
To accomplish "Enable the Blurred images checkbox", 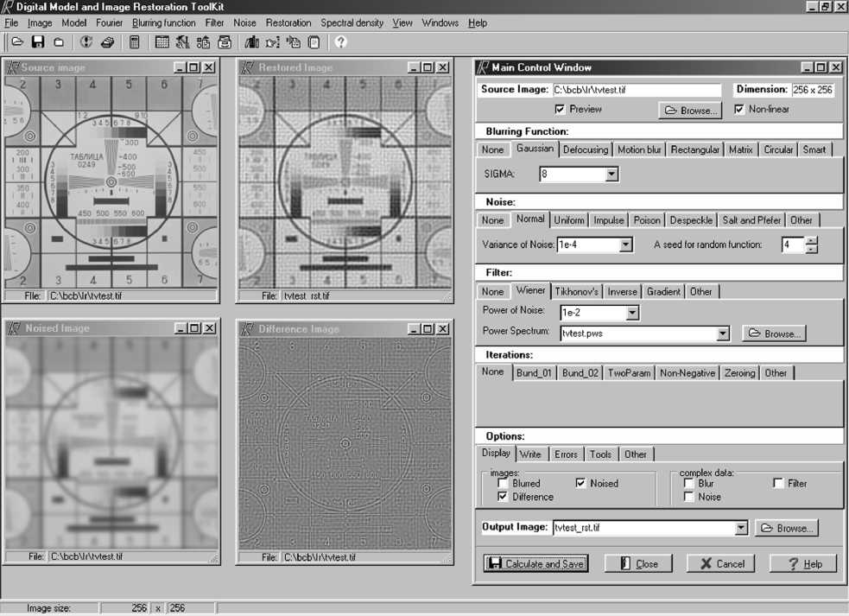I will (x=503, y=483).
